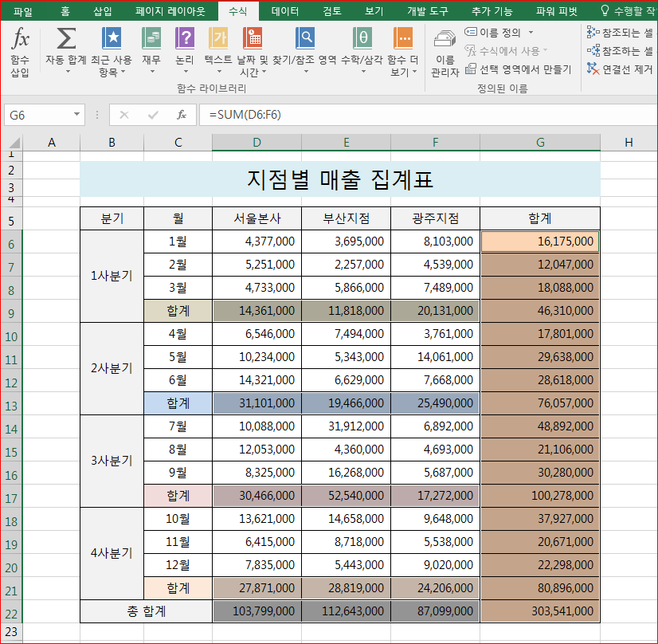Select cell G6 with value 16,175,000
The height and width of the screenshot is (644, 658).
[540, 241]
